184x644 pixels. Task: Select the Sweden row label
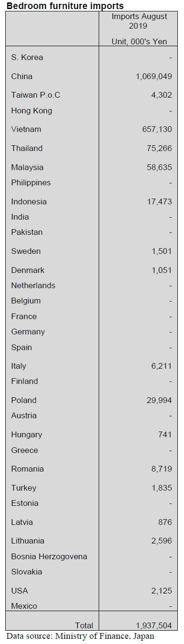click(26, 252)
